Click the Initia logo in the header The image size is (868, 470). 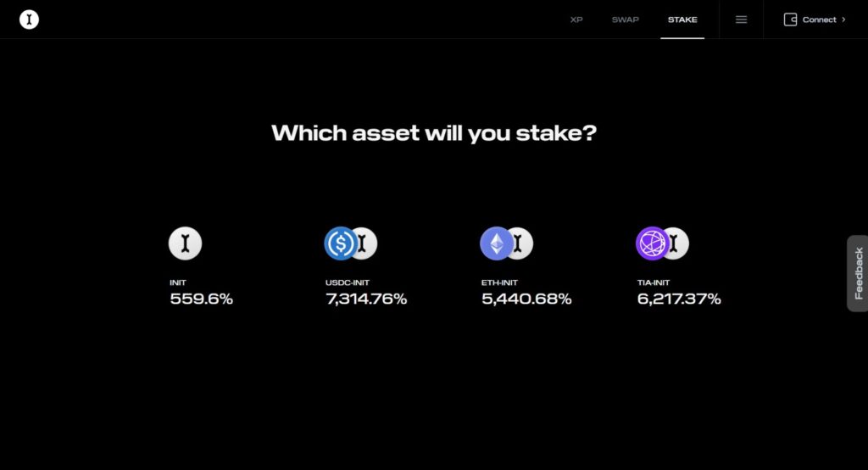(29, 20)
